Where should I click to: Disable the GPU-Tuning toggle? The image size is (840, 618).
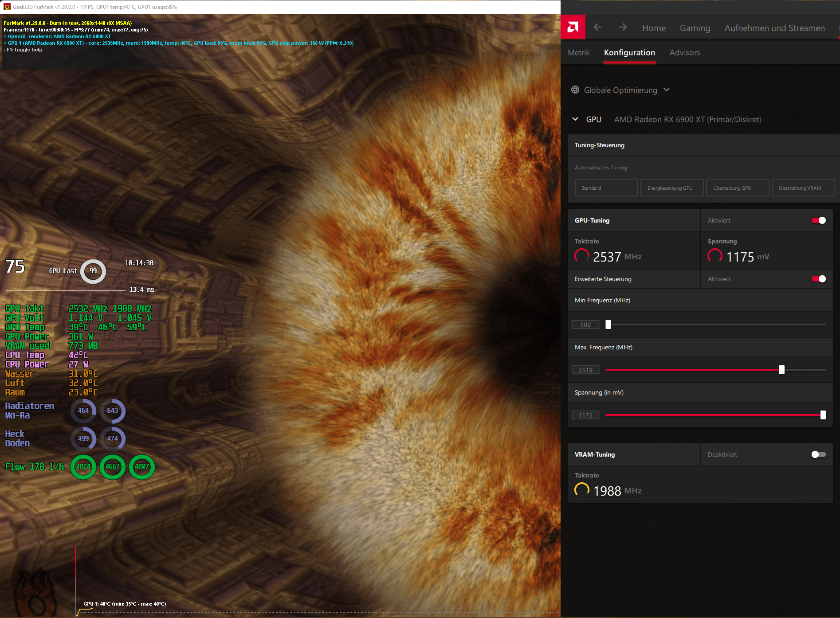click(819, 220)
